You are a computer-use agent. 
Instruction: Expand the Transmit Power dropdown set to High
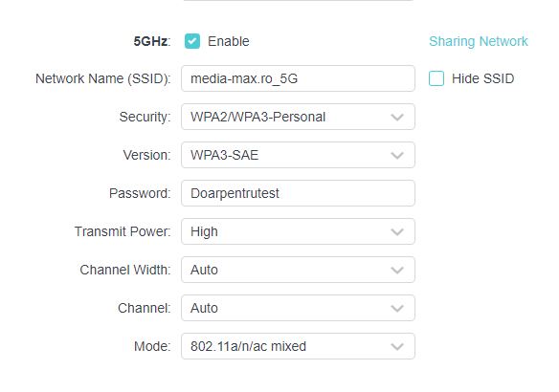click(298, 231)
